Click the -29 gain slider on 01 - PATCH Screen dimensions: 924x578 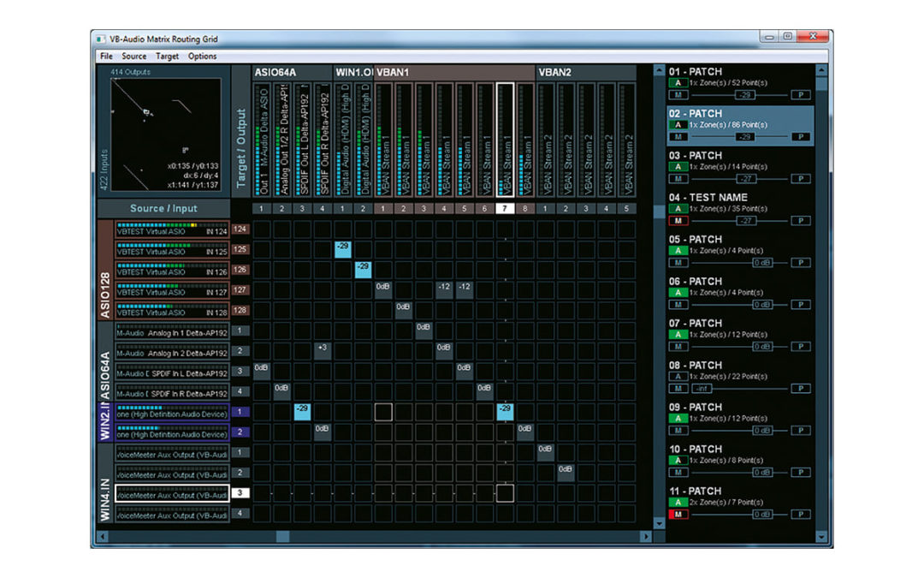click(745, 94)
